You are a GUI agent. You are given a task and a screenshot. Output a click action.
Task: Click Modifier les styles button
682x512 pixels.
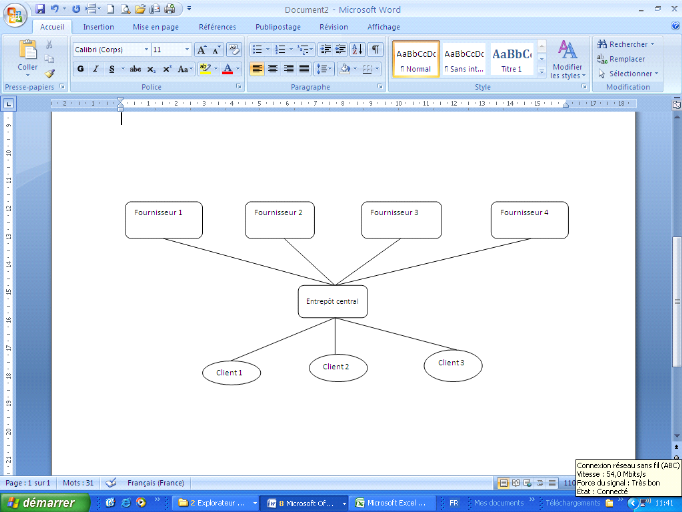coord(567,60)
